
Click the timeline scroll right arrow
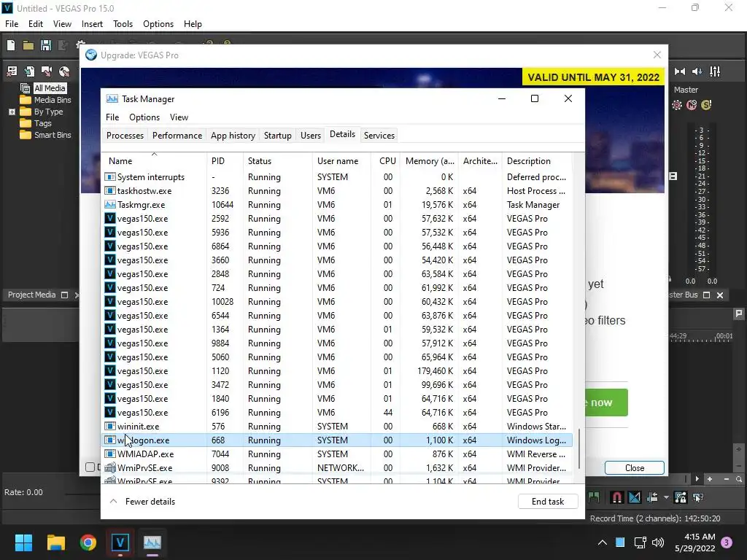click(697, 479)
